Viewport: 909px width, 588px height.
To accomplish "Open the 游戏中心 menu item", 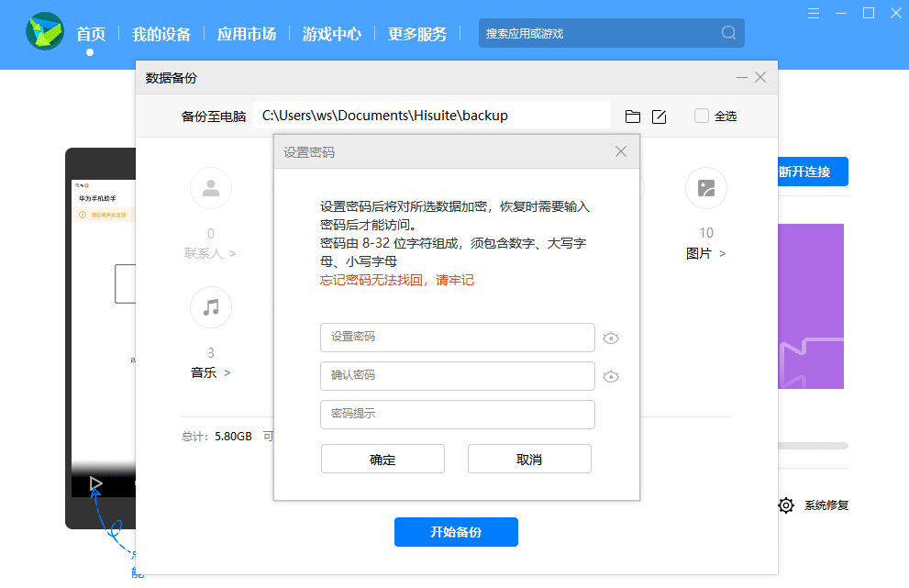I will 331,33.
